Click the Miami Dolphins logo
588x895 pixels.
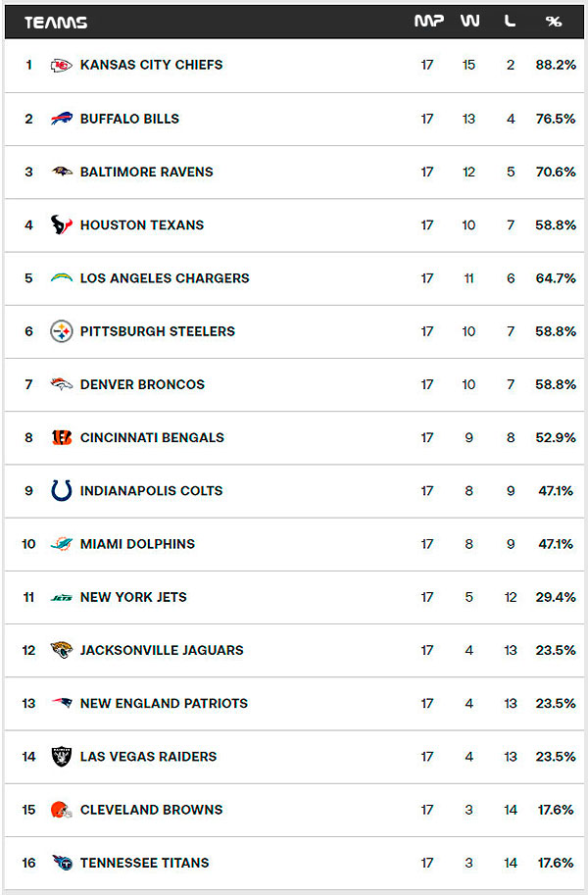point(62,544)
